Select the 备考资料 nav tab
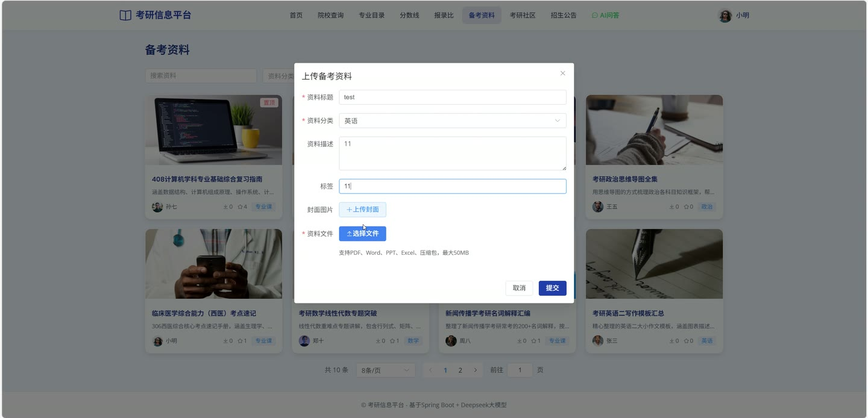The width and height of the screenshot is (868, 418). click(x=482, y=16)
